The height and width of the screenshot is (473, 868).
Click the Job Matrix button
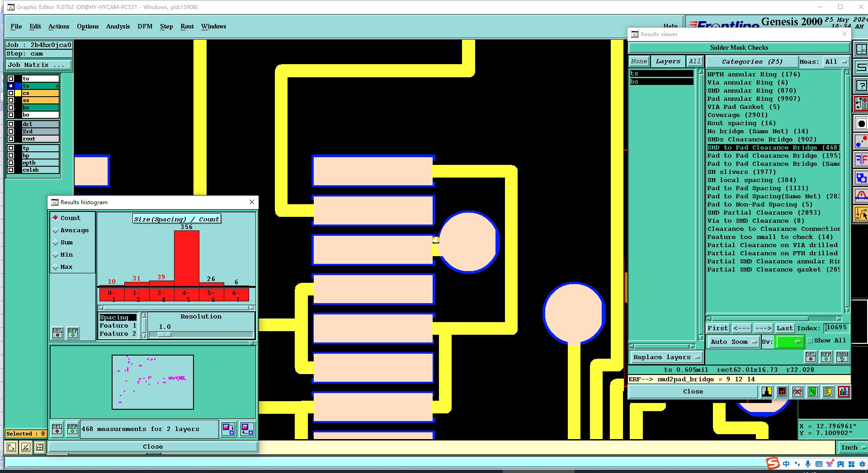pyautogui.click(x=38, y=65)
